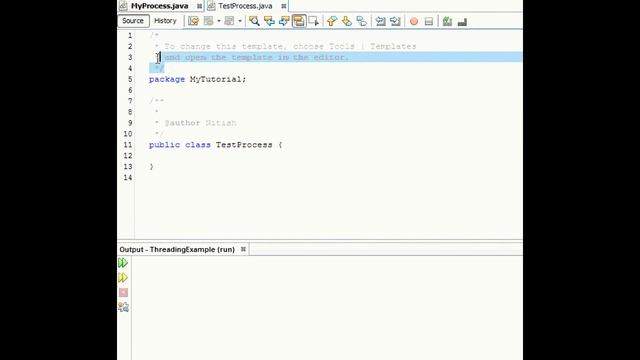
Task: Click line number 12 in gutter
Action: click(128, 156)
